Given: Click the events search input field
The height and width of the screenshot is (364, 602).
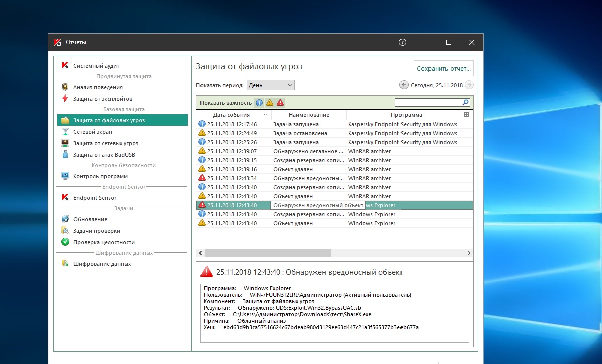Looking at the screenshot, I should (x=428, y=103).
